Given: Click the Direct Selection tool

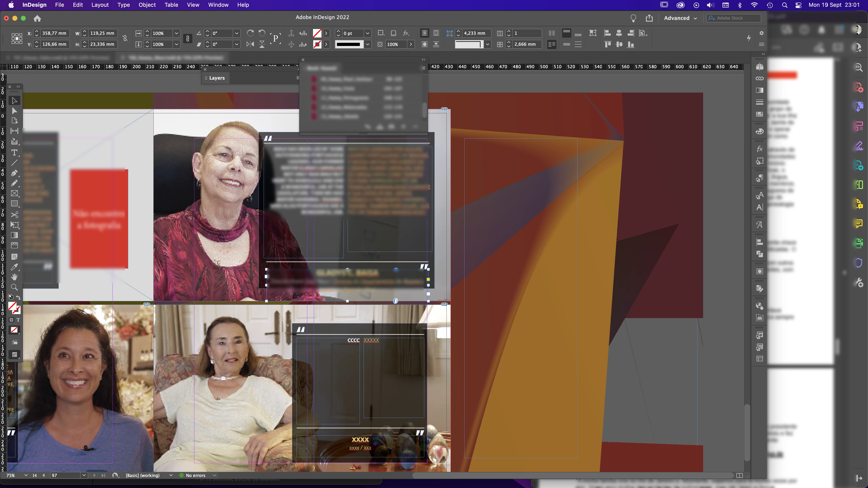Looking at the screenshot, I should pos(14,111).
